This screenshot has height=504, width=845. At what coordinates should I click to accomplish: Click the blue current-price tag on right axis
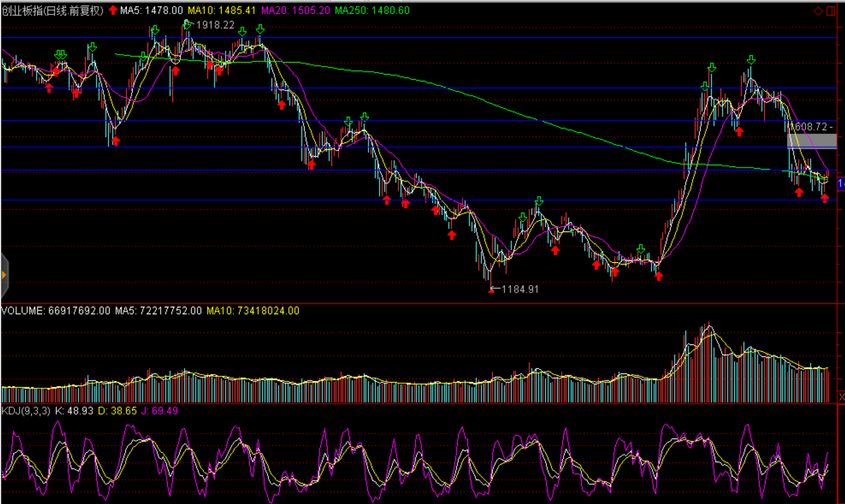(841, 183)
